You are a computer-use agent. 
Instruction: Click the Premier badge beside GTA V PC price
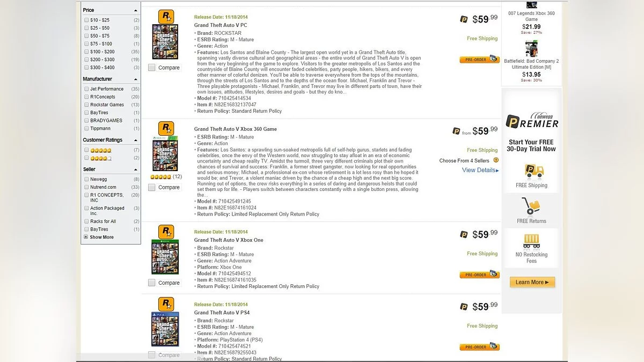[x=464, y=20]
